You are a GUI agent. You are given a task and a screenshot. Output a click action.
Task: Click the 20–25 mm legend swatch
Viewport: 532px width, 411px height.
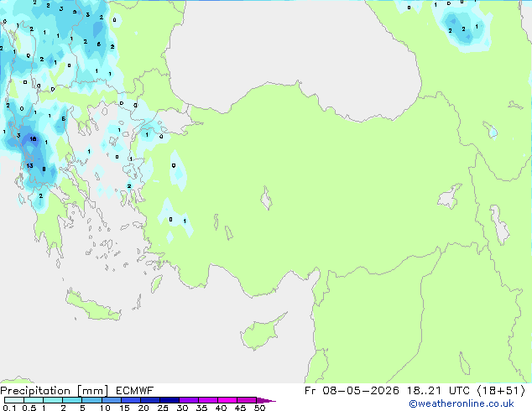[150, 400]
